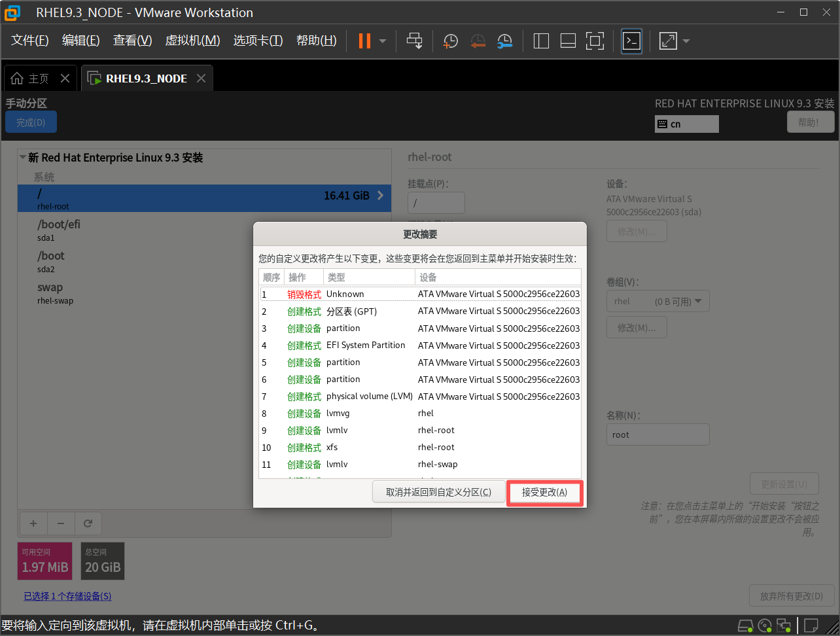Select row 1 销毁格式 Unknown
The image size is (840, 636).
point(420,294)
